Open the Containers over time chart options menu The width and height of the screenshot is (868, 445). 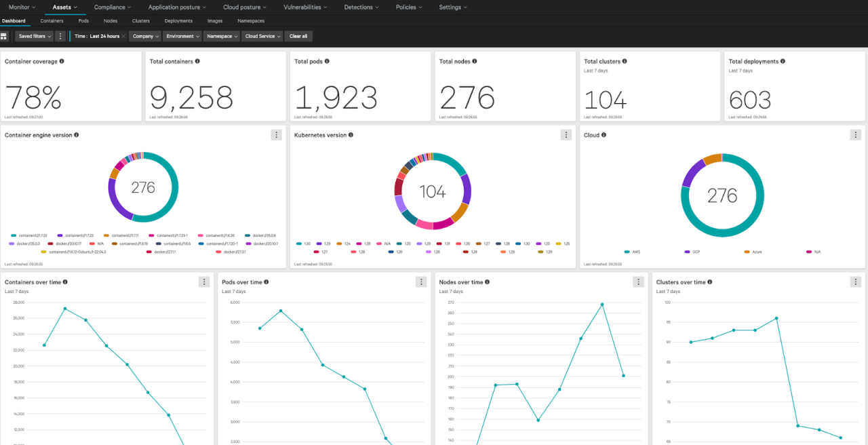pyautogui.click(x=204, y=282)
